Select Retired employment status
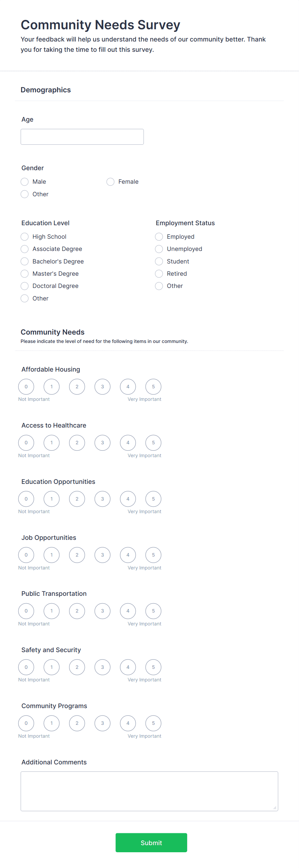299x868 pixels. (159, 273)
